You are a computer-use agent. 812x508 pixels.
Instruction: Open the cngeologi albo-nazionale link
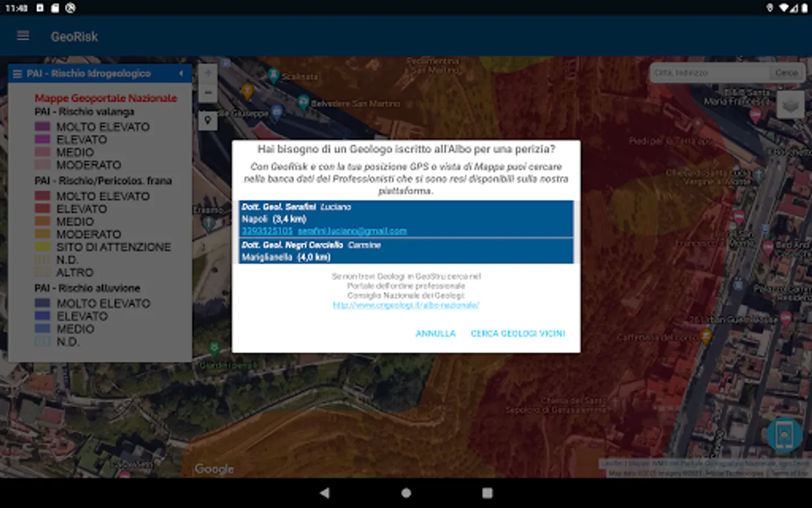coord(406,305)
